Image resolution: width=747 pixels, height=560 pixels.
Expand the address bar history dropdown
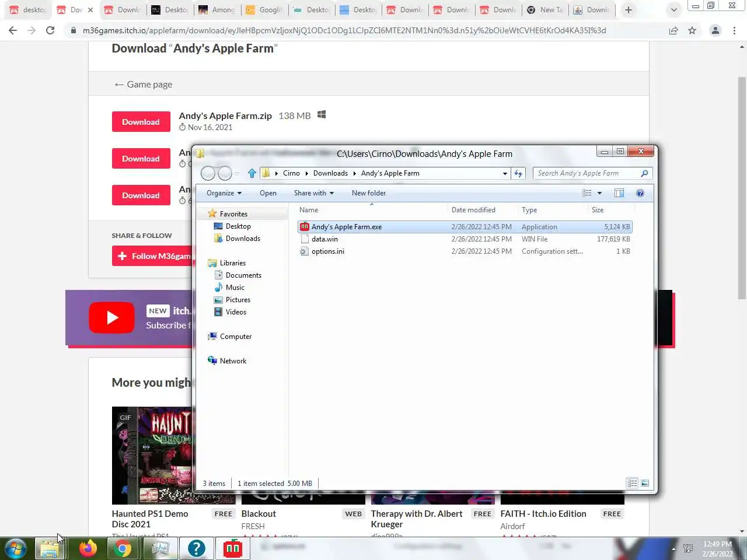point(505,173)
